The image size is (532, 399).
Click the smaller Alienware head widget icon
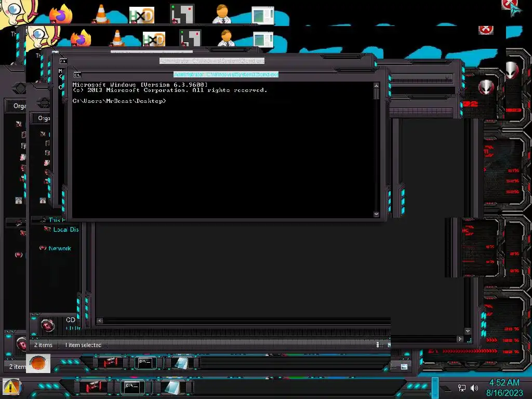[x=486, y=87]
